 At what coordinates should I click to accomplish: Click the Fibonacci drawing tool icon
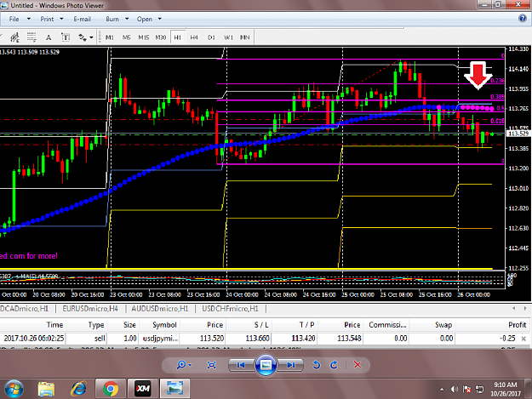click(x=14, y=37)
